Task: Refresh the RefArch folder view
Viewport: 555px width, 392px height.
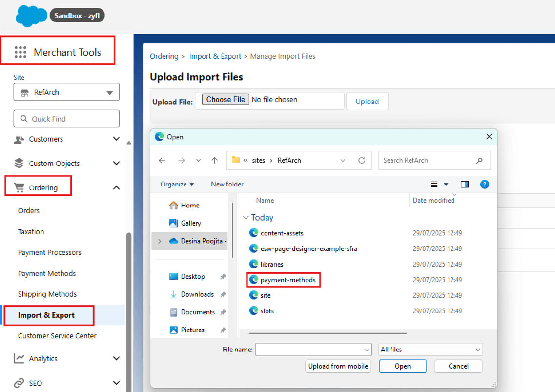Action: coord(361,161)
